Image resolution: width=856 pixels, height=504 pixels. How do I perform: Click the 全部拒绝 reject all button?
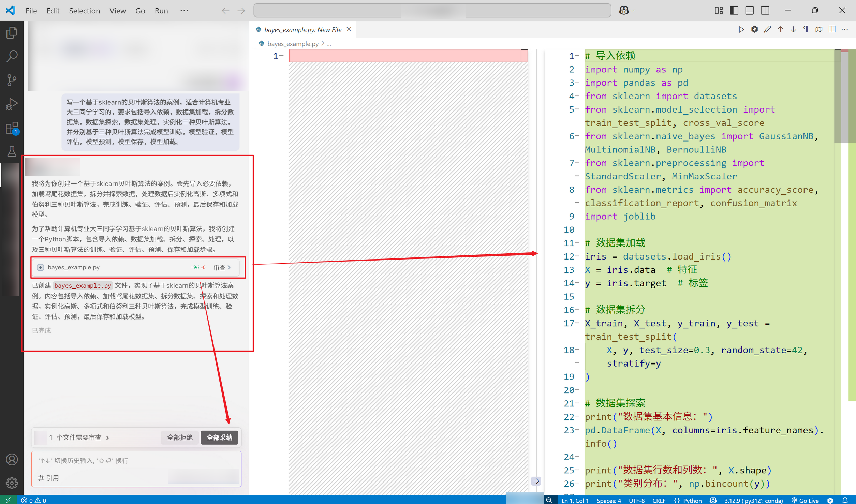click(180, 438)
